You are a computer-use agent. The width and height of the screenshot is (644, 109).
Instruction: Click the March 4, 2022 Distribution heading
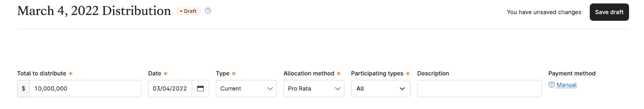coord(94,11)
